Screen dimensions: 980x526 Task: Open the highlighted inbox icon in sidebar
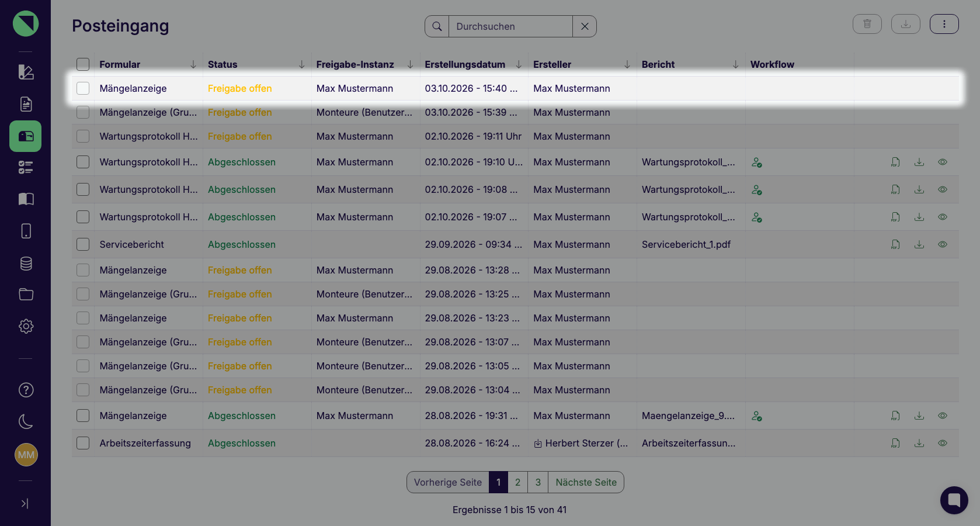[26, 136]
